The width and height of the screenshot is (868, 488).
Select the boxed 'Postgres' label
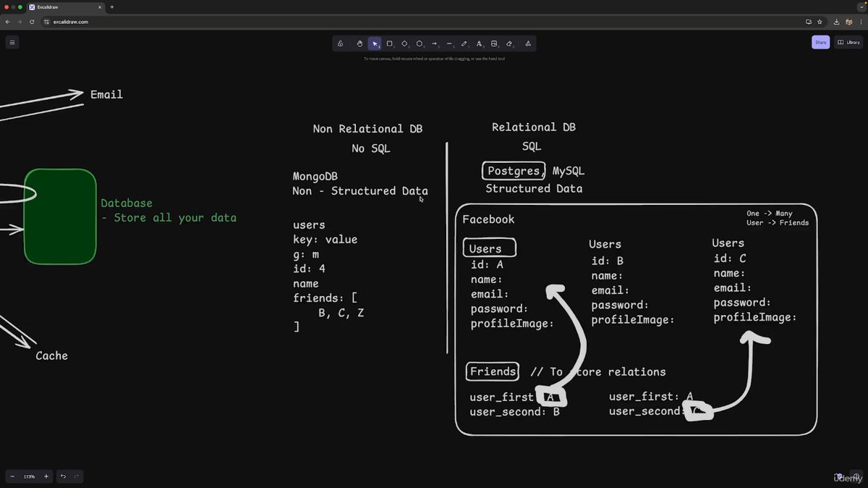[x=513, y=171]
